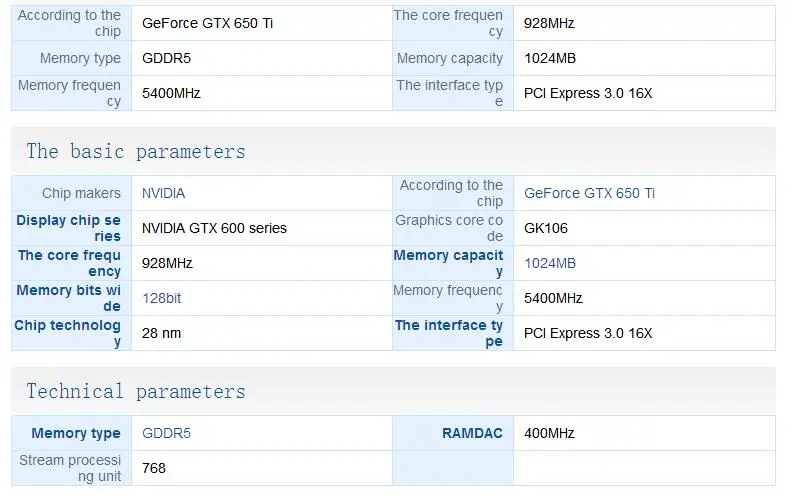Select 'GeForce GTX 650 Ti' text in top table
This screenshot has width=790, height=499.
208,23
